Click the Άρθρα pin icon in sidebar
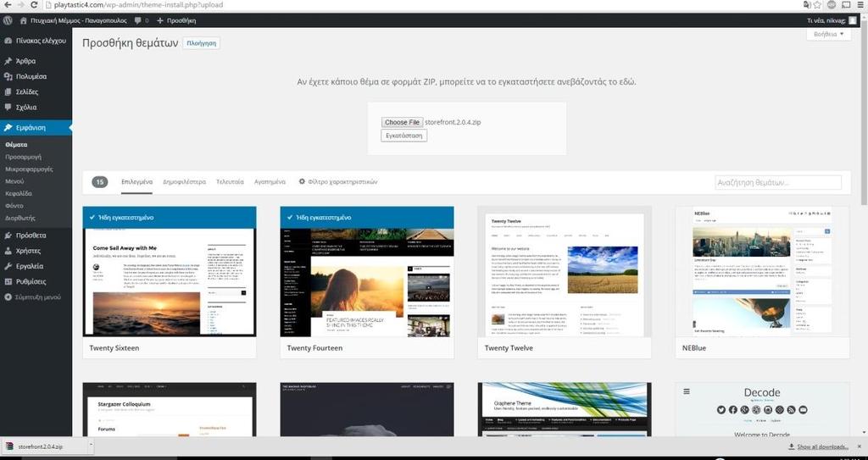Image resolution: width=868 pixels, height=460 pixels. (x=8, y=61)
